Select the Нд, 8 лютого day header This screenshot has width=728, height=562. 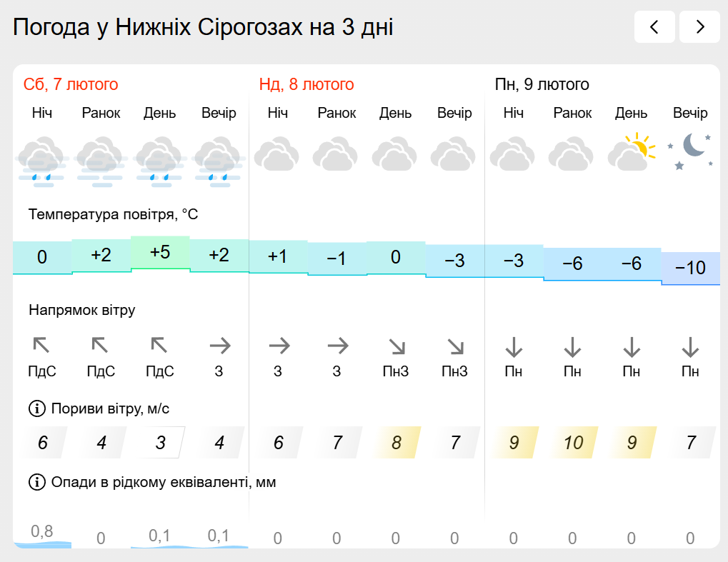tap(306, 84)
